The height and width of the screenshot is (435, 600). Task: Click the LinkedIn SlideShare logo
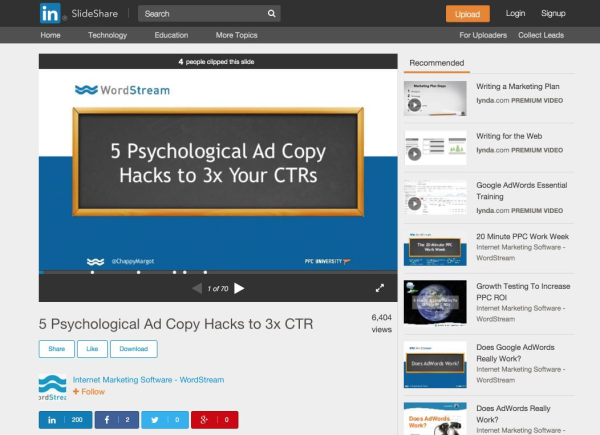[78, 13]
